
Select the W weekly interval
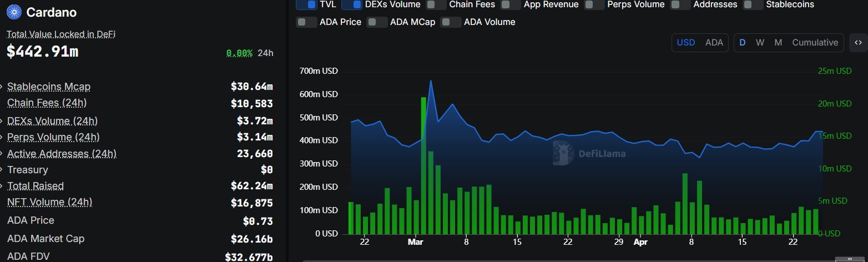point(760,43)
